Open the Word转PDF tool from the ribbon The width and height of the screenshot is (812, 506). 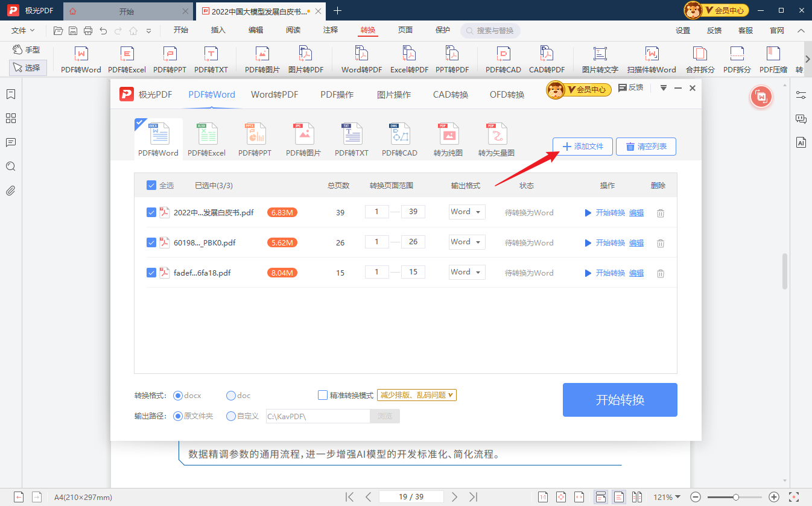coord(360,59)
